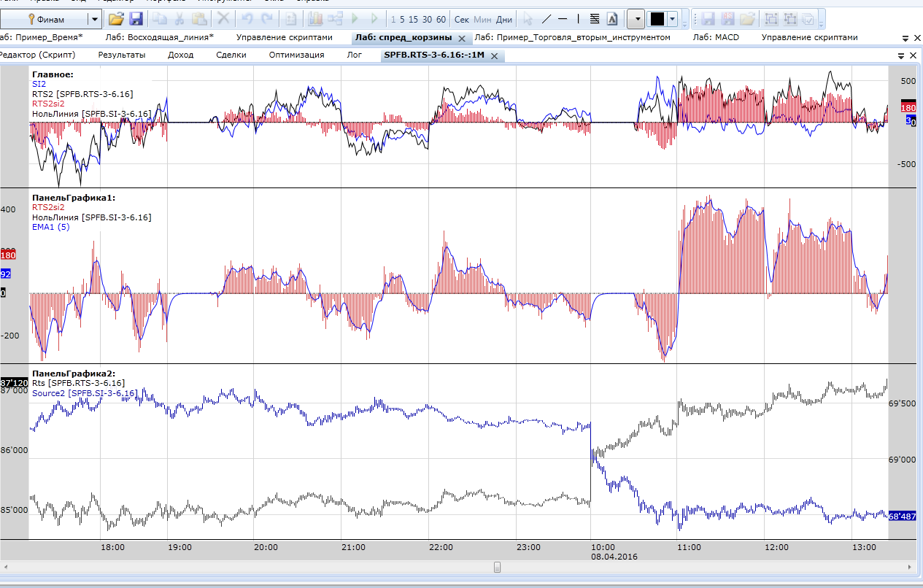Switch to Лаб: Пример_Время tab
923x588 pixels.
click(42, 37)
